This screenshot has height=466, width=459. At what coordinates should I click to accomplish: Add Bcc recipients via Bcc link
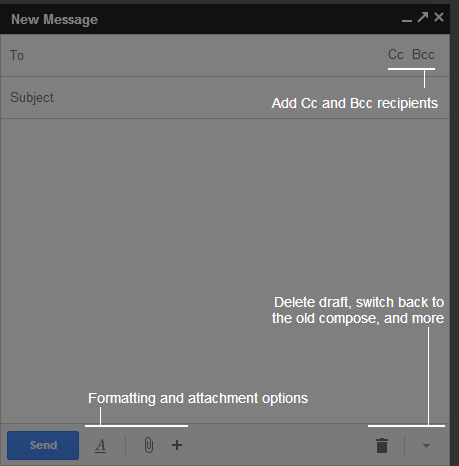click(x=423, y=55)
